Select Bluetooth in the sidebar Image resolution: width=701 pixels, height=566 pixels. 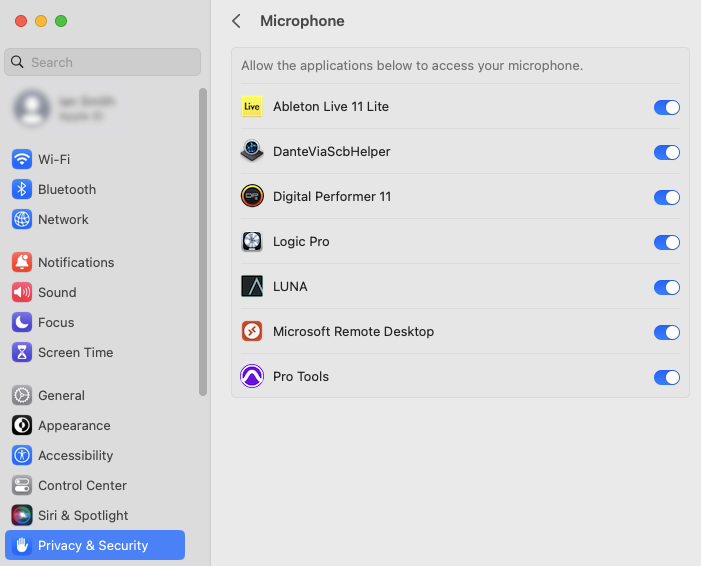click(x=67, y=190)
